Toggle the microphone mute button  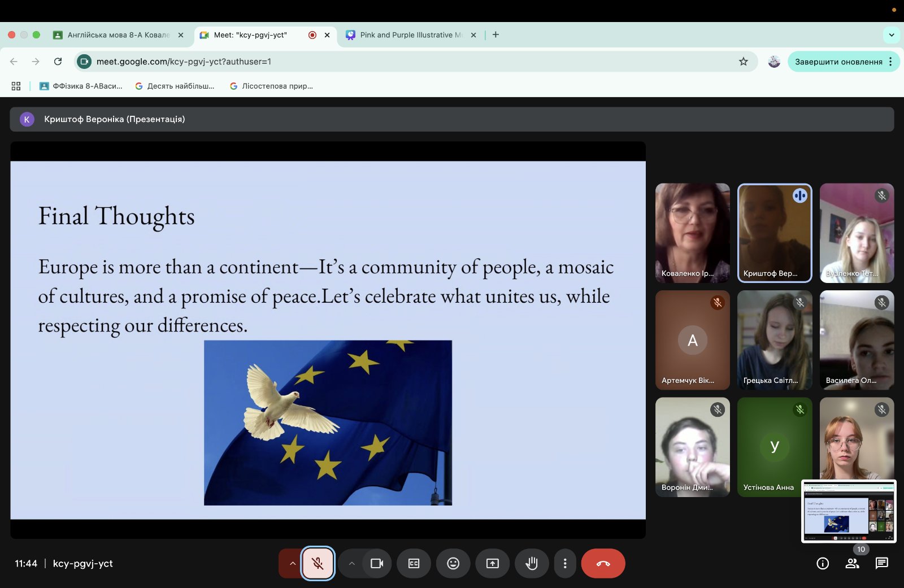click(x=318, y=563)
